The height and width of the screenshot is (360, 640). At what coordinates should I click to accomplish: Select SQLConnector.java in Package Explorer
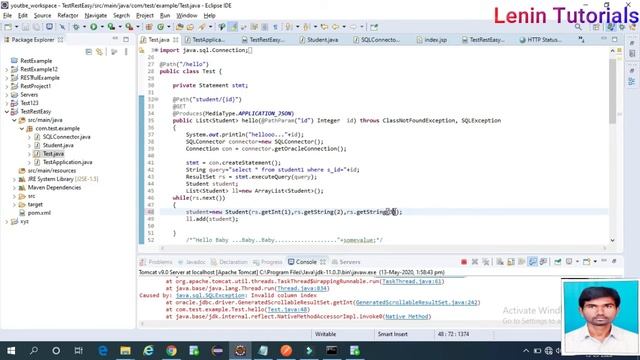pos(67,137)
